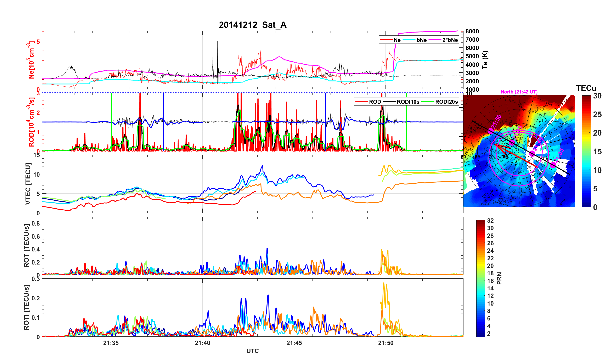The image size is (602, 364).
Task: Click the black RODI10s legend line sample
Action: tap(389, 102)
